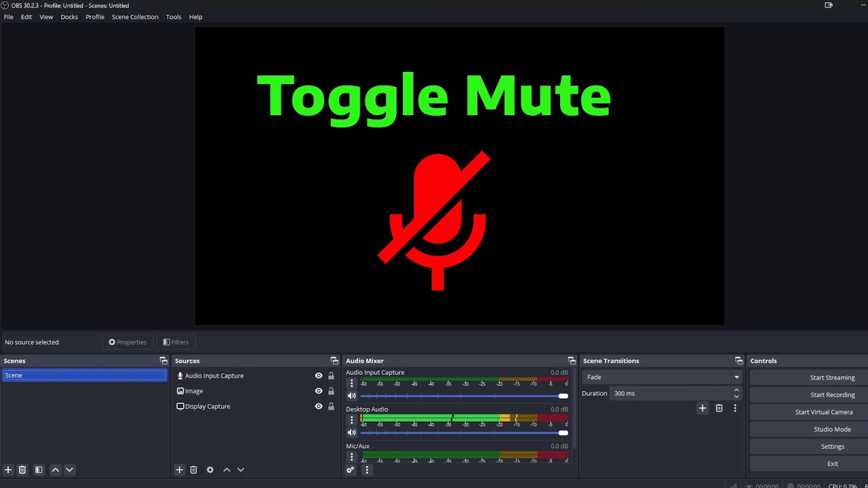
Task: Open the Scene Collection menu
Action: (135, 17)
